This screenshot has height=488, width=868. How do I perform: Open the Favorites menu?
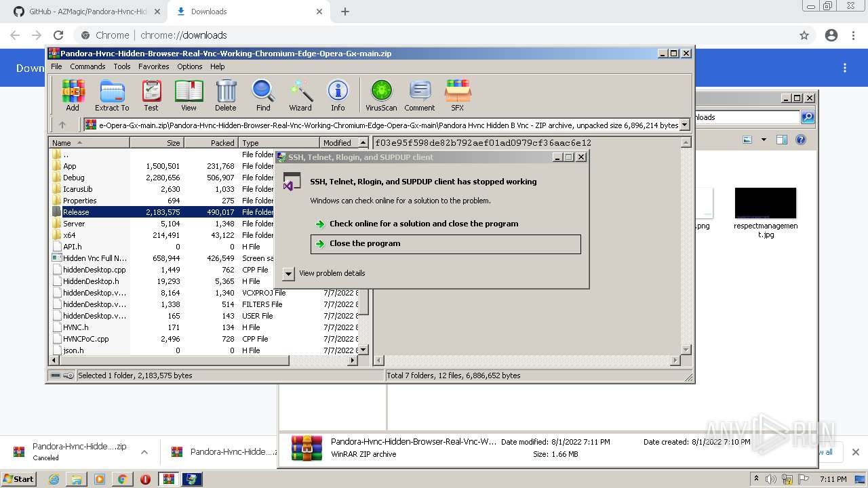[154, 66]
